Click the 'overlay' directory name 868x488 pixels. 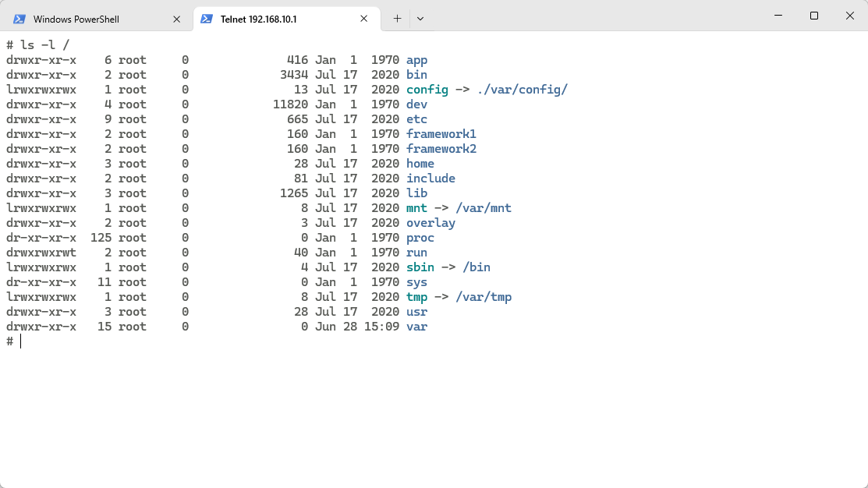click(430, 223)
